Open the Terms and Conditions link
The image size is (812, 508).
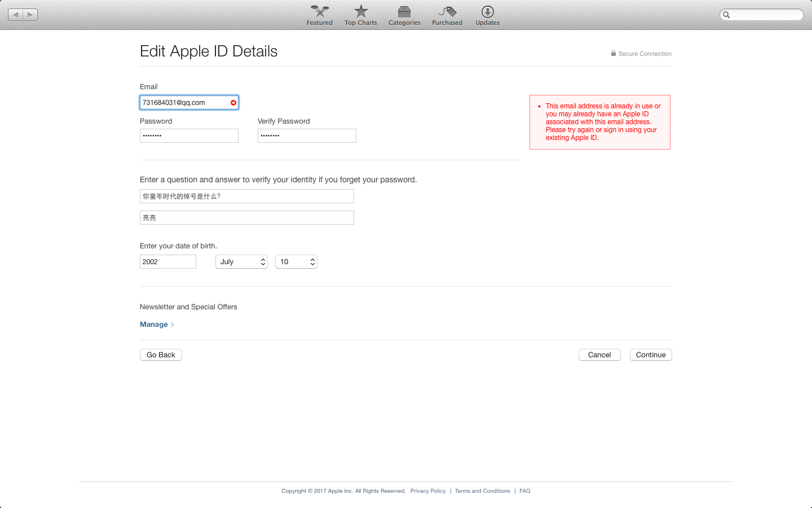(x=482, y=491)
